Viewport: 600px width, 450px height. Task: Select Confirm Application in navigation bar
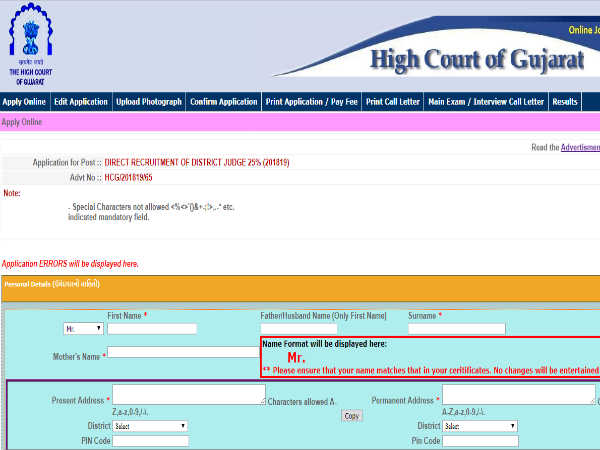[x=223, y=102]
